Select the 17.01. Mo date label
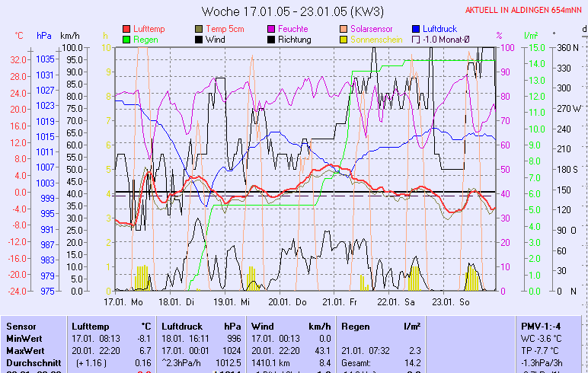 tap(124, 301)
